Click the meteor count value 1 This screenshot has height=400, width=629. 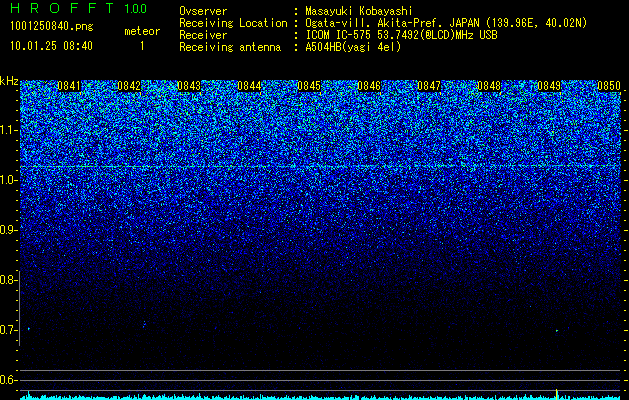coord(142,46)
